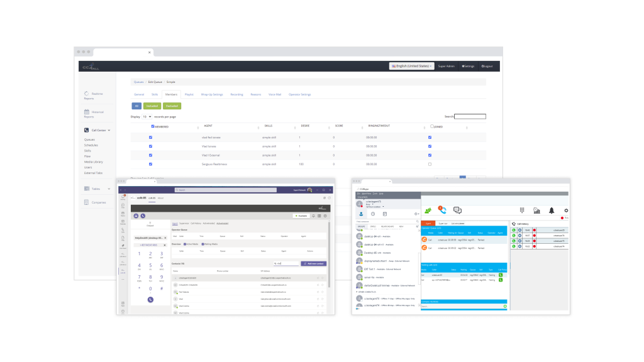The height and width of the screenshot is (362, 644).
Task: Click the round purple agent icon above dialpad
Action: (x=136, y=216)
